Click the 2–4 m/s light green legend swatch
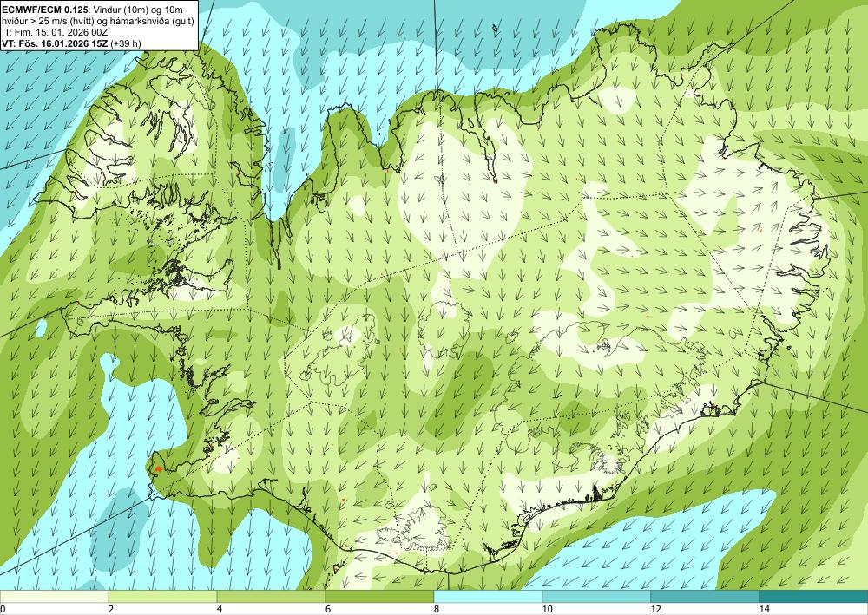Image resolution: width=868 pixels, height=615 pixels. coord(163,597)
